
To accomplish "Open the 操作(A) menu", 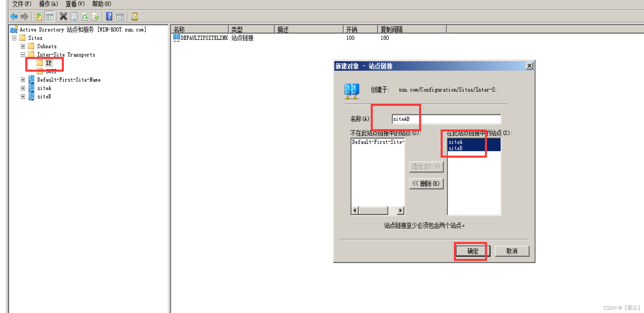I will click(x=48, y=4).
